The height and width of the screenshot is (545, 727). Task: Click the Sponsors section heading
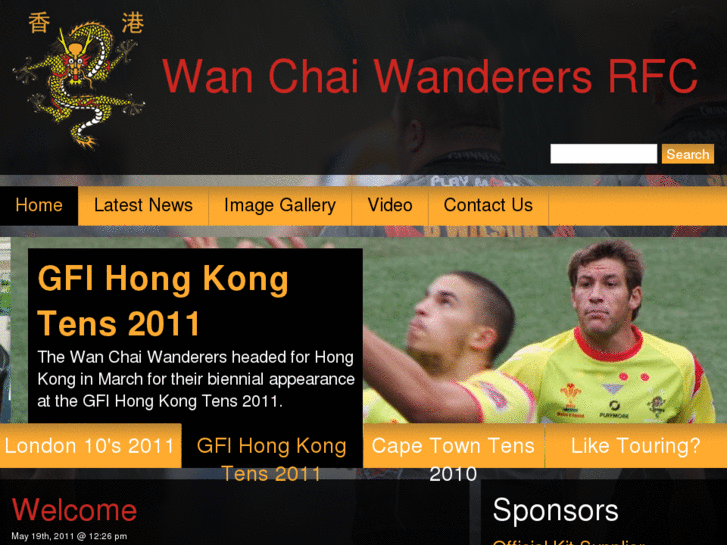click(555, 511)
